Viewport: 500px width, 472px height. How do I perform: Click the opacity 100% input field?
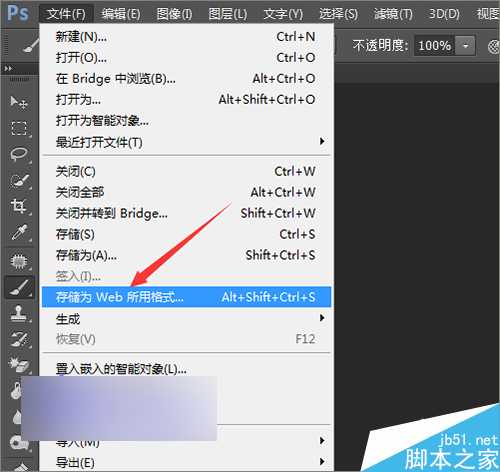pos(435,45)
